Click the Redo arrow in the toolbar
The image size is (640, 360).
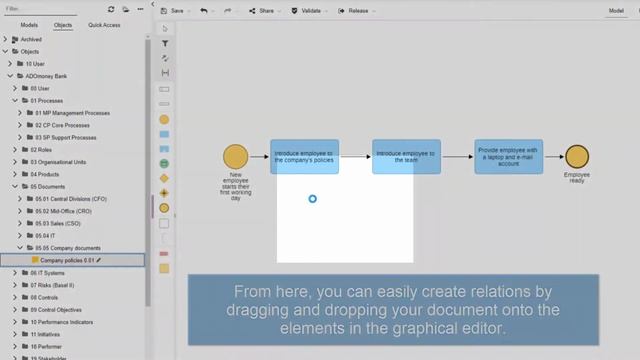tap(228, 11)
